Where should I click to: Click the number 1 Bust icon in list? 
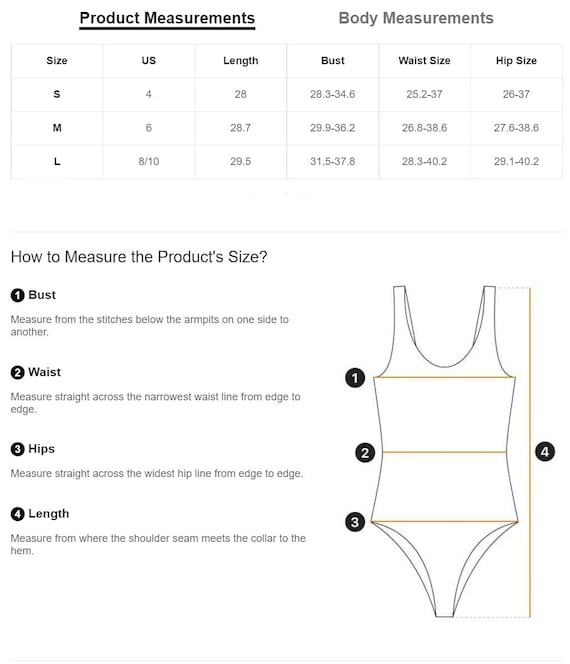[x=17, y=295]
